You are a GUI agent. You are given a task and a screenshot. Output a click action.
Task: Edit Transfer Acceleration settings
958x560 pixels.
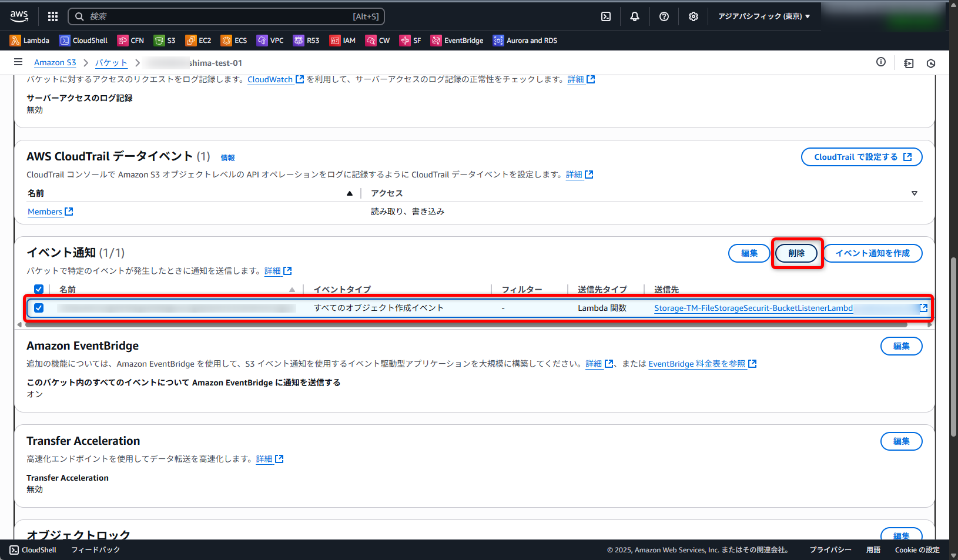coord(902,441)
